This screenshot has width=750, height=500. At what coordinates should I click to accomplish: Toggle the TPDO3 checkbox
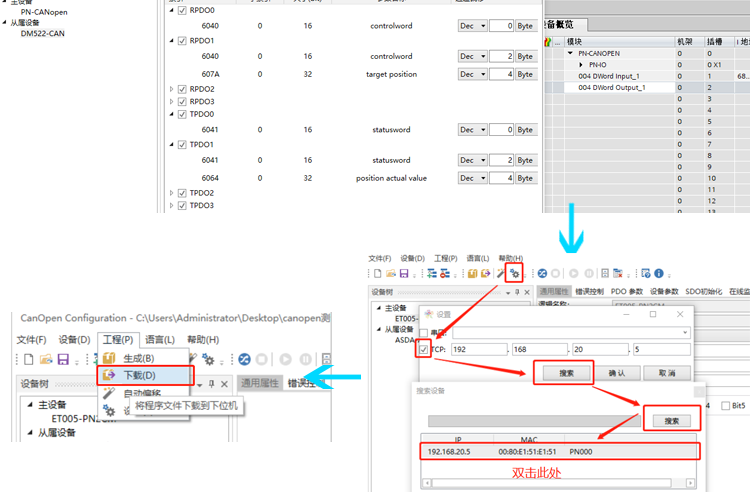(182, 206)
